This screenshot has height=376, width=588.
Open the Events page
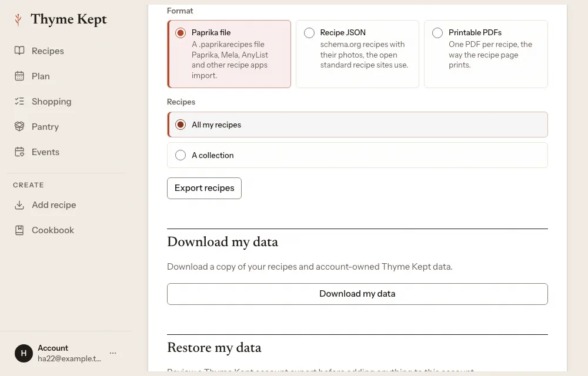(x=45, y=152)
